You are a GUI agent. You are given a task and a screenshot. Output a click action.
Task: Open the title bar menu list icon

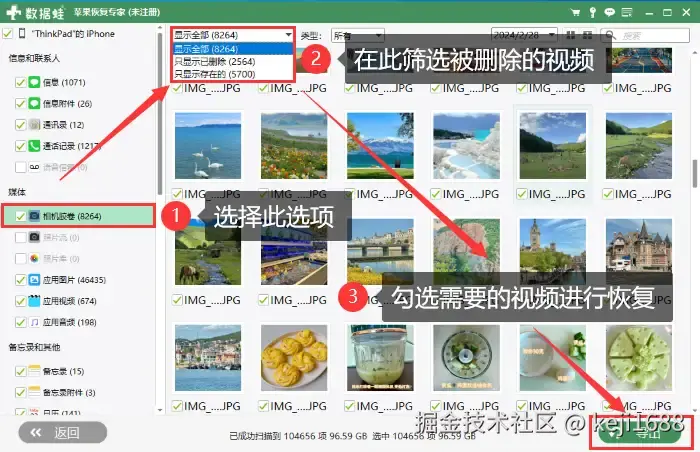click(x=627, y=13)
